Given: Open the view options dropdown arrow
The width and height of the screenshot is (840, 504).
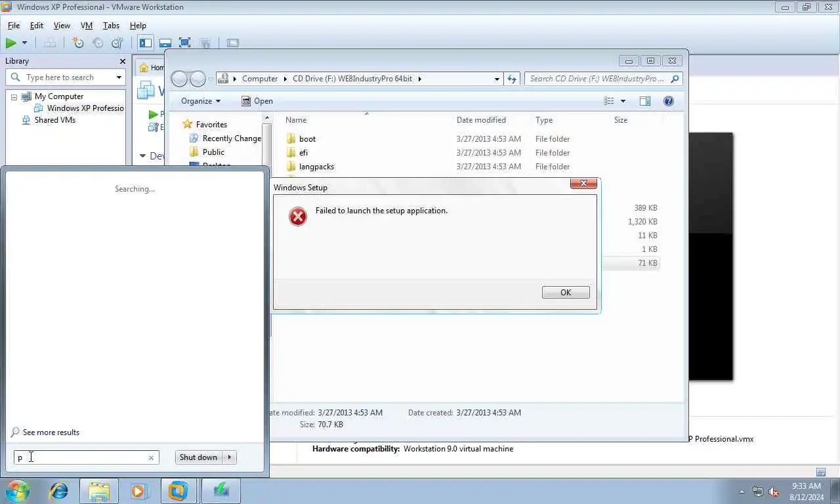Looking at the screenshot, I should click(623, 101).
